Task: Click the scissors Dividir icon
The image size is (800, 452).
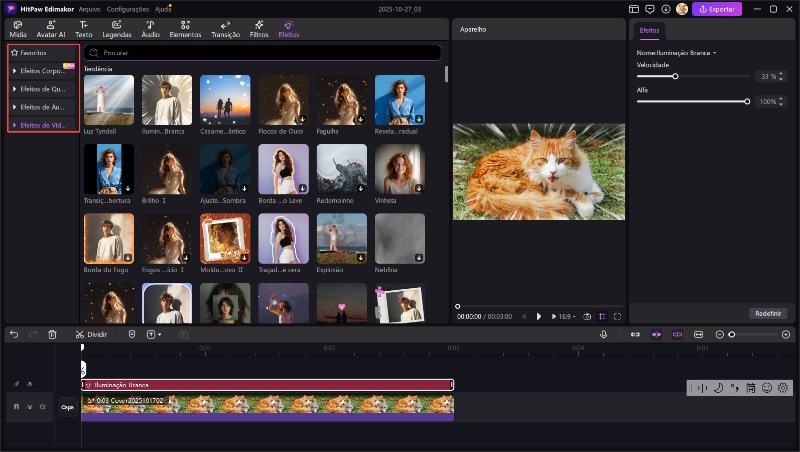Action: click(x=80, y=334)
